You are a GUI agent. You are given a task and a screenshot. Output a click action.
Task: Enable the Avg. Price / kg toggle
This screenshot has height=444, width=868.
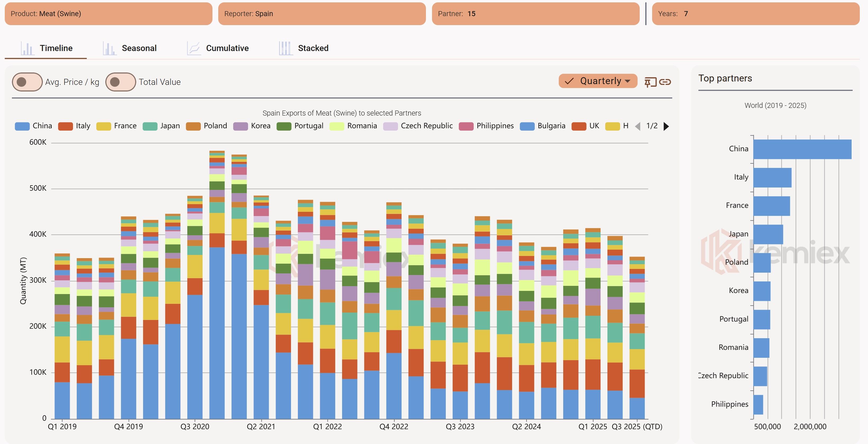(x=27, y=81)
